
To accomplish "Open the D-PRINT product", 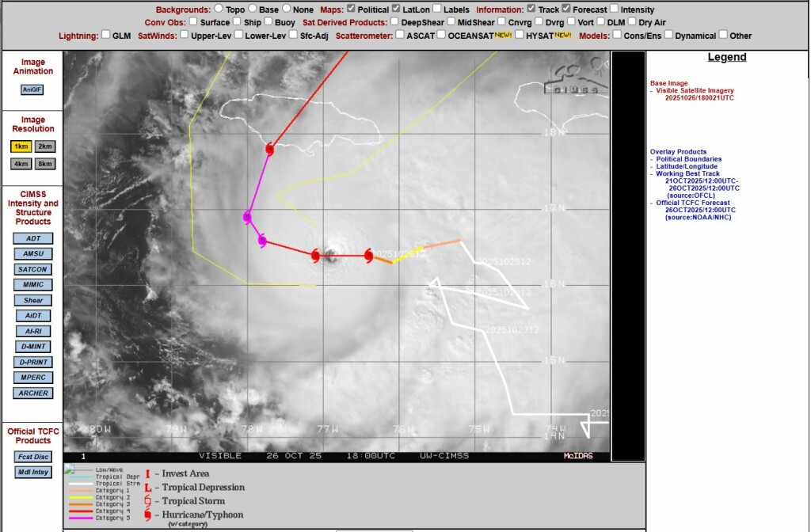I will click(x=33, y=363).
